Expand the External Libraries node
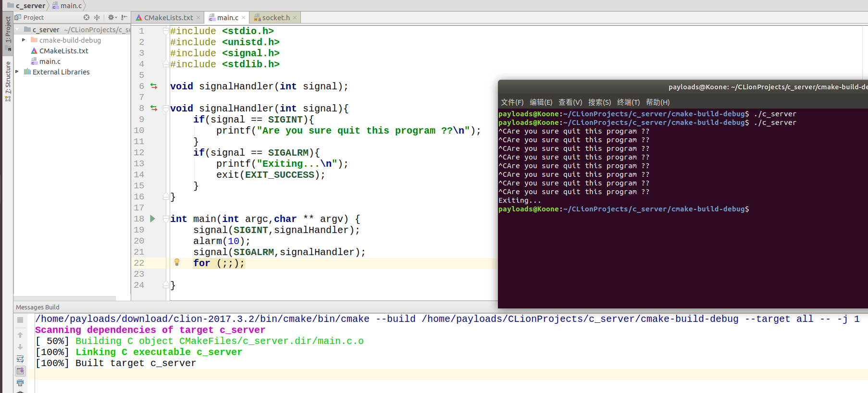Screen dimensions: 868x393 coord(17,72)
